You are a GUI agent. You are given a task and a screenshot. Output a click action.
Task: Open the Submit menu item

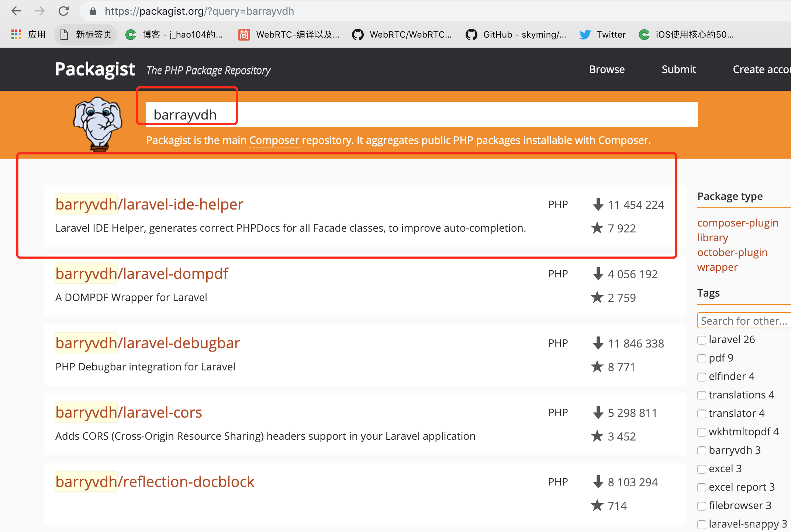[x=679, y=69]
